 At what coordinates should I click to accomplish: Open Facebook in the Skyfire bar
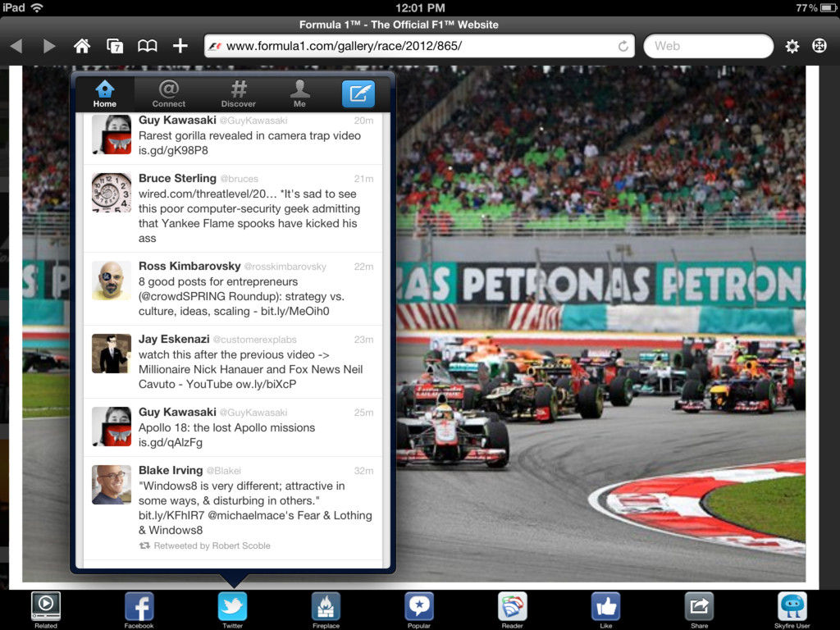[x=139, y=609]
